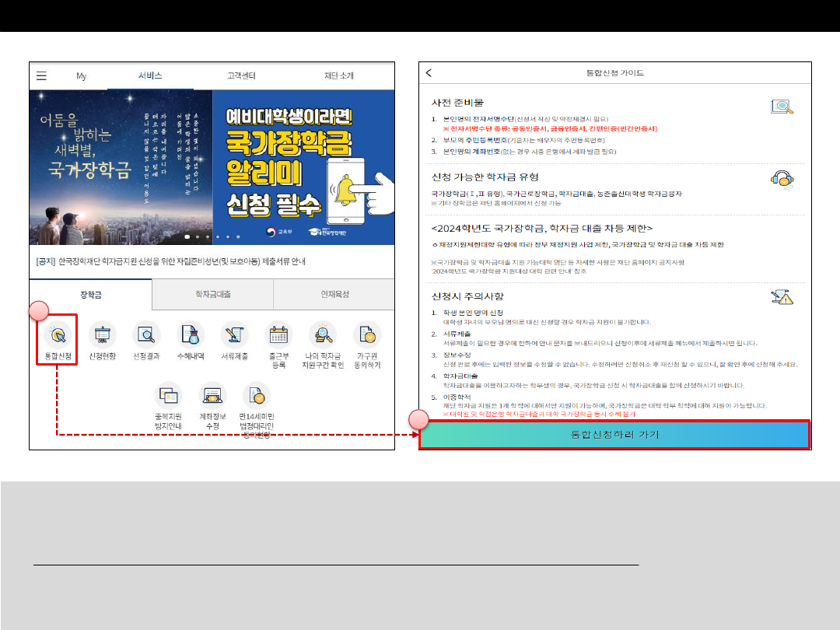The image size is (840, 630).
Task: Tap the 가구원 동의하기 icon
Action: pos(367,335)
